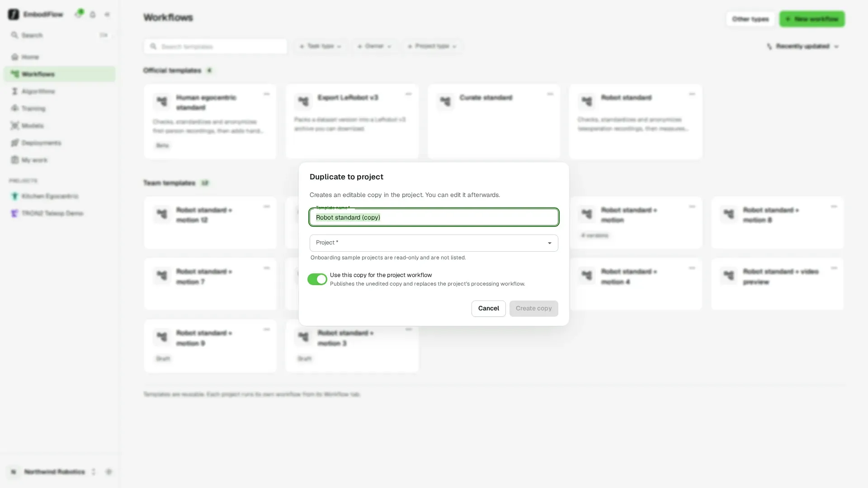Open more options on Robot standard + motion 12

click(x=266, y=206)
